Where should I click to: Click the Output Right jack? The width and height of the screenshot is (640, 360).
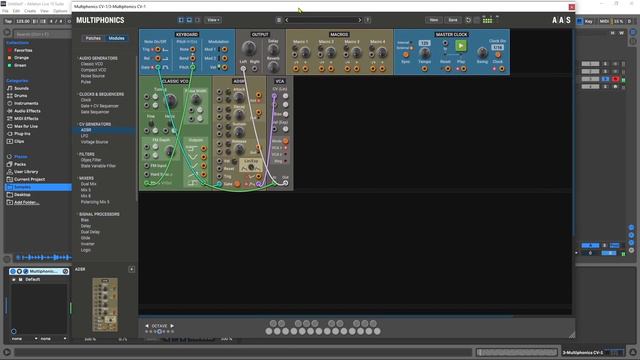[254, 69]
